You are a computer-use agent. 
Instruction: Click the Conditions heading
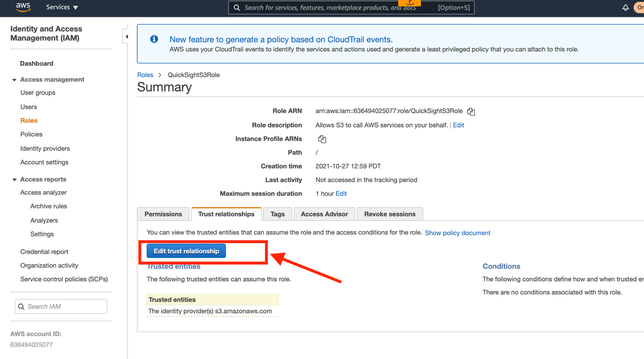click(501, 267)
